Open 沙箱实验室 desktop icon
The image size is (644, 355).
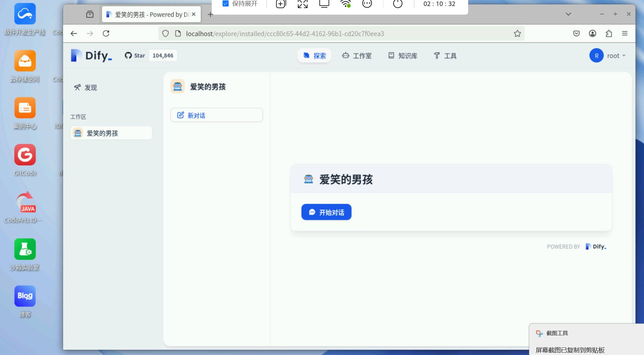(x=25, y=254)
